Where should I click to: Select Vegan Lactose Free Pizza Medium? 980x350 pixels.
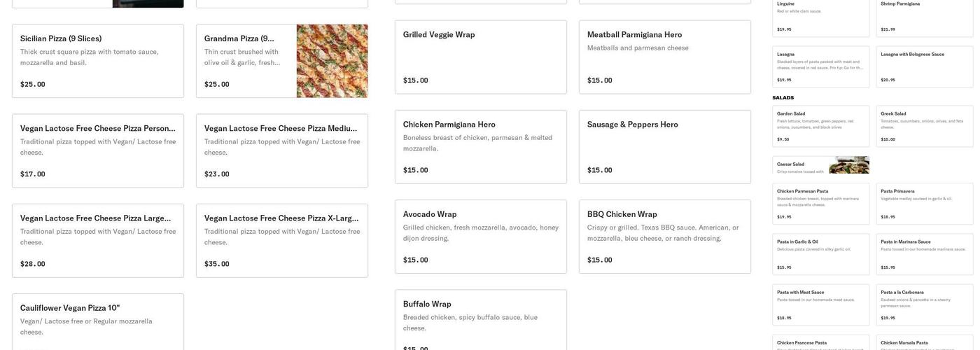point(281,150)
